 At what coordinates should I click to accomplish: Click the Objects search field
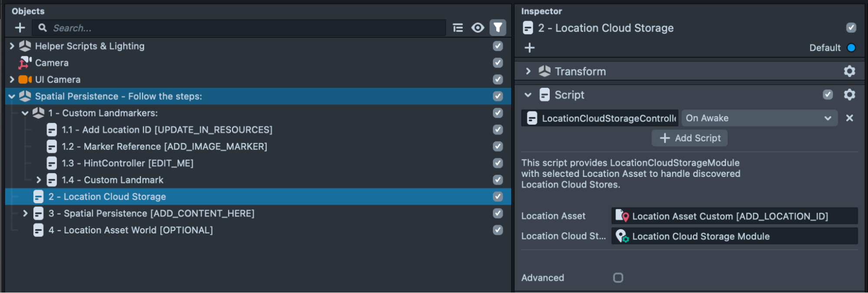click(x=243, y=28)
